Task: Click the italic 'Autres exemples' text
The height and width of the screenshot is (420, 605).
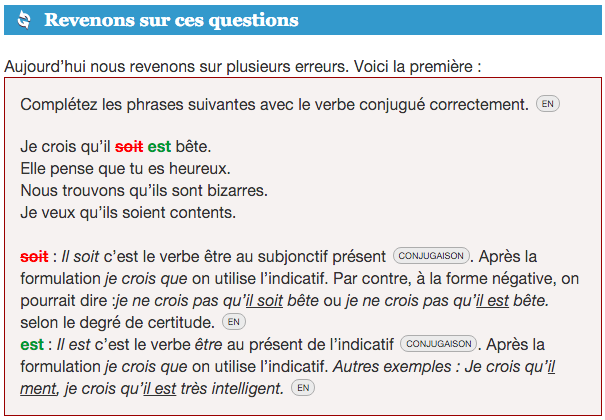Action: [x=392, y=367]
